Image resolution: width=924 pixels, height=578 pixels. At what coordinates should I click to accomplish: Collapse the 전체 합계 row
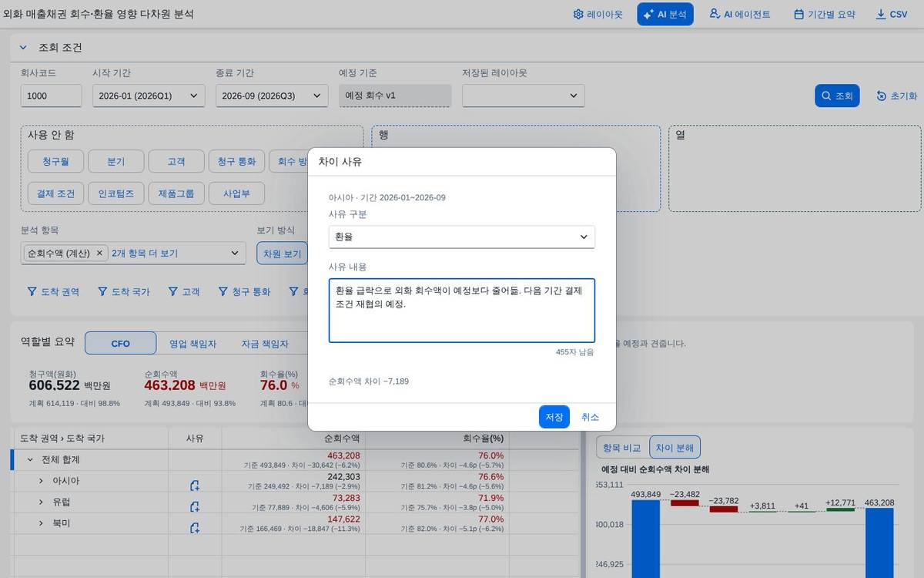30,459
